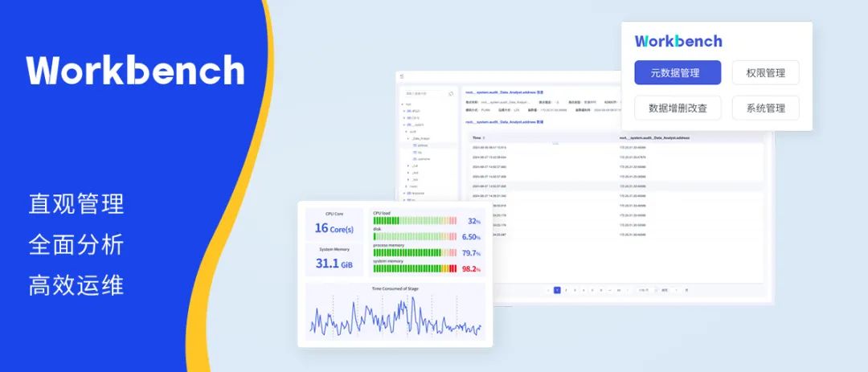Sort the table by the Time column icon
The image size is (868, 372).
[x=484, y=138]
